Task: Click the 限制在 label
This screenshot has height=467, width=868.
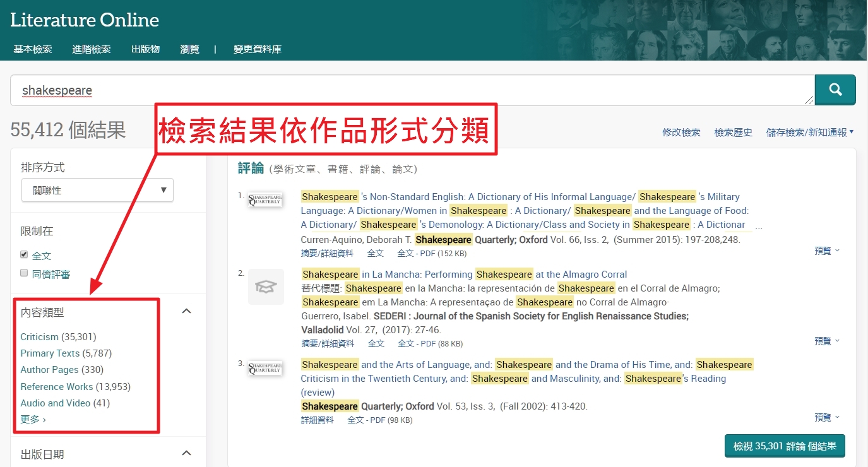Action: pos(37,231)
